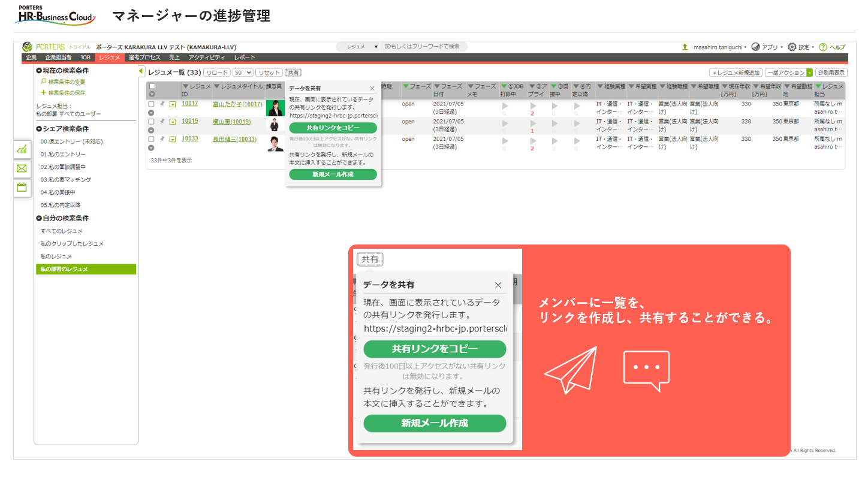Image resolution: width=868 pixels, height=486 pixels.
Task: Pin the 10017 resume row
Action: 162,104
